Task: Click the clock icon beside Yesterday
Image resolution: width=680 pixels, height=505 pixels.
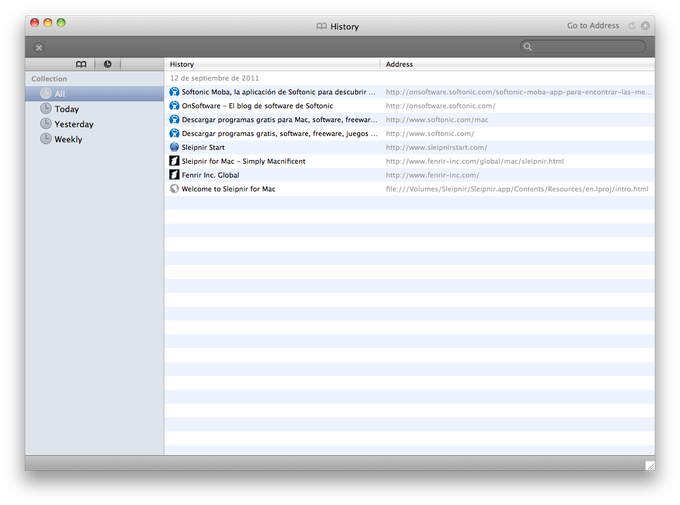Action: pyautogui.click(x=46, y=124)
